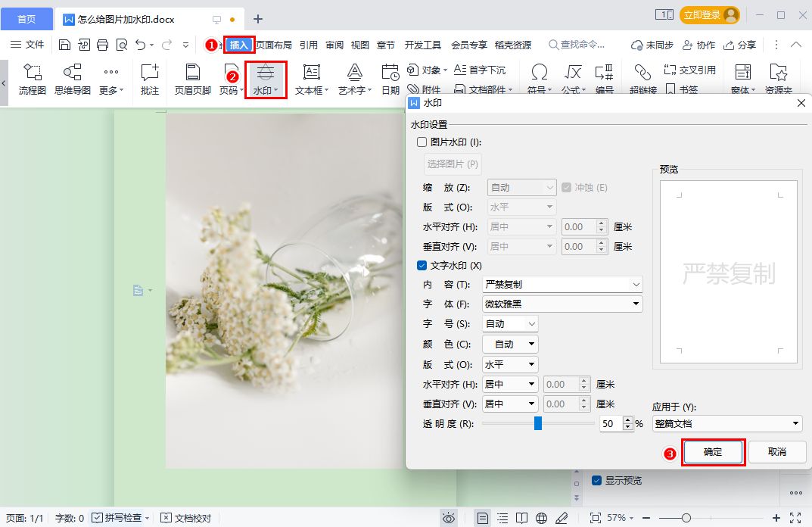This screenshot has width=812, height=527.
Task: Toggle the 显示预览 checkbox
Action: [x=596, y=480]
